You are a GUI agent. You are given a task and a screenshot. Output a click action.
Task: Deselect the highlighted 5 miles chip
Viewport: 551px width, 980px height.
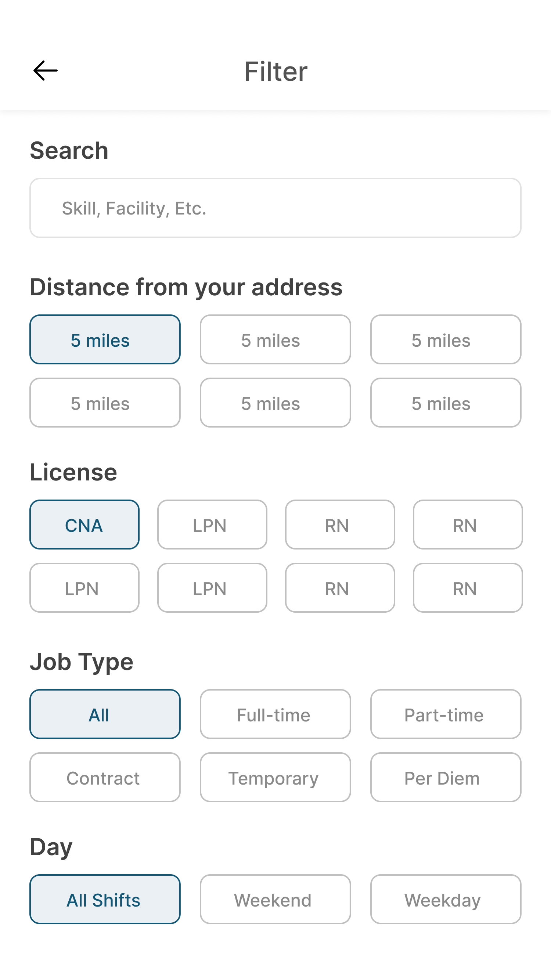point(105,340)
